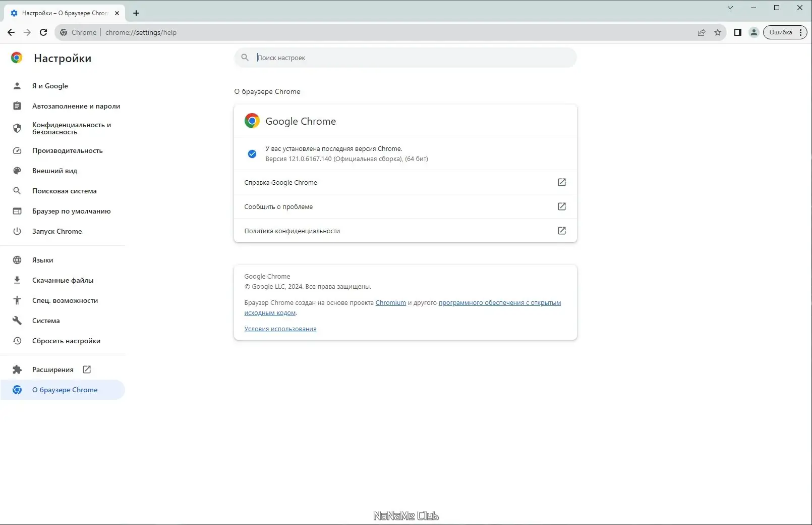Click the copyright line Google LLC, 2024
This screenshot has height=525, width=812.
point(308,287)
